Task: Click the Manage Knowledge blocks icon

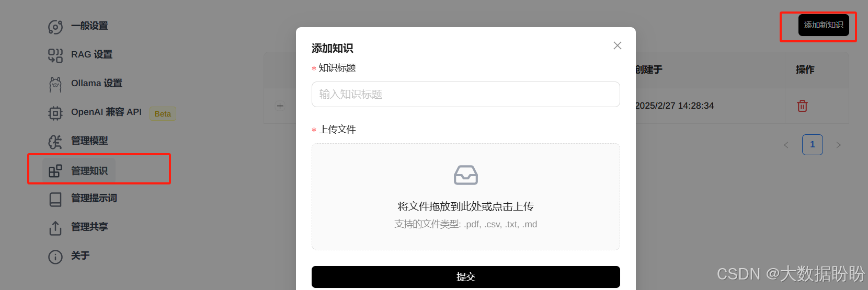Action: tap(55, 171)
